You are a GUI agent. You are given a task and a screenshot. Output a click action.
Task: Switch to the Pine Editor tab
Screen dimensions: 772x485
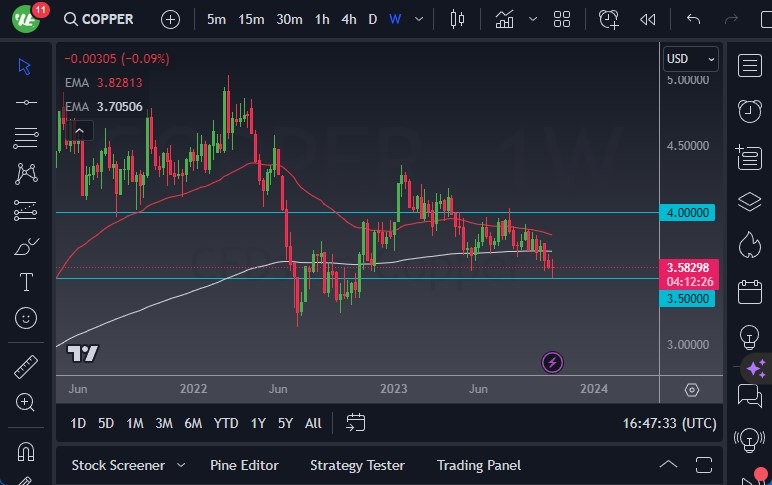click(244, 465)
